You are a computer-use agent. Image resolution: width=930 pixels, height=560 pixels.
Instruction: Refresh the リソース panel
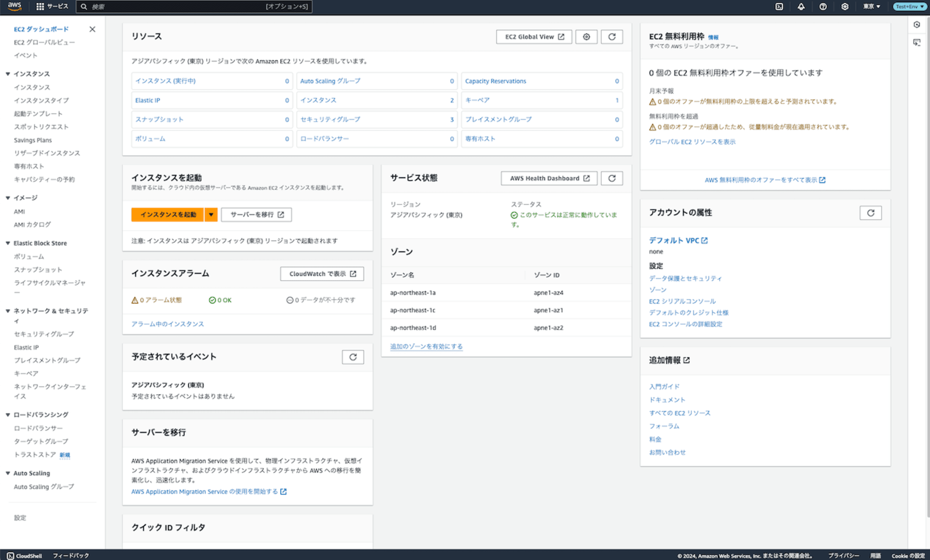[612, 37]
